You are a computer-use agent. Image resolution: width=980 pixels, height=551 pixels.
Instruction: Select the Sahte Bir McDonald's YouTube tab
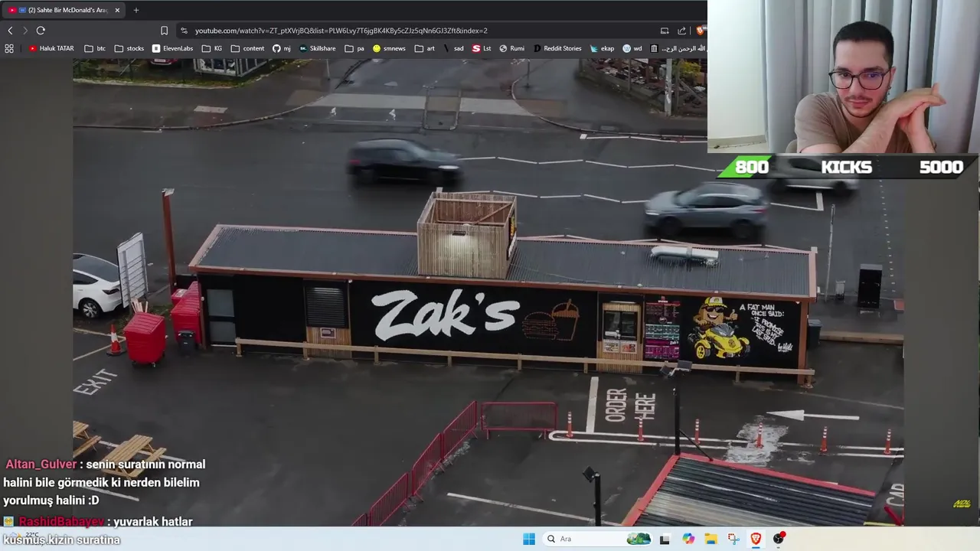click(64, 10)
